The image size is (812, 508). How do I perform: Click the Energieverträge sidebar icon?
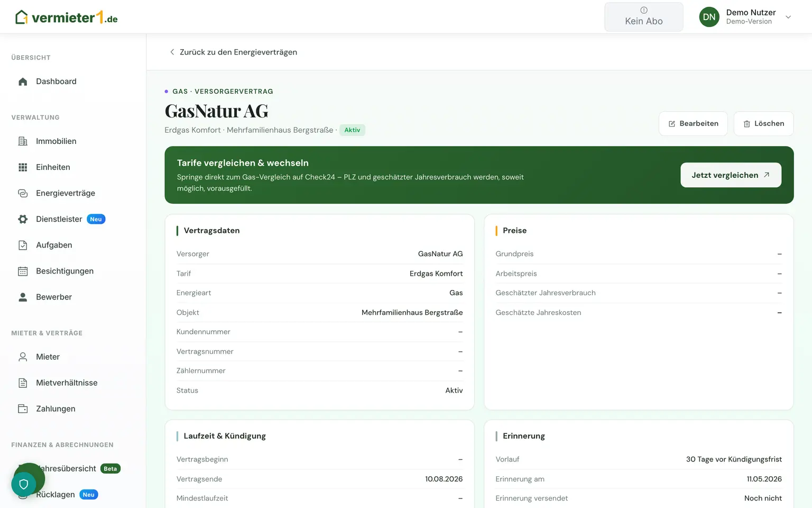click(x=23, y=193)
